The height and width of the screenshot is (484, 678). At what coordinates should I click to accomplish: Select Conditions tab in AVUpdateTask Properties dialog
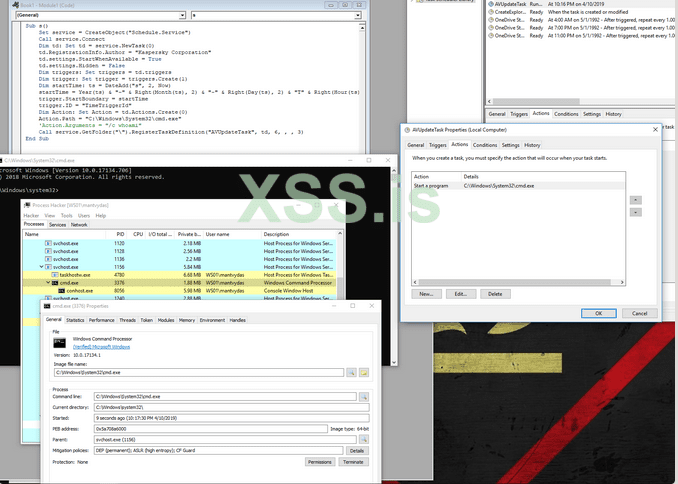click(485, 145)
